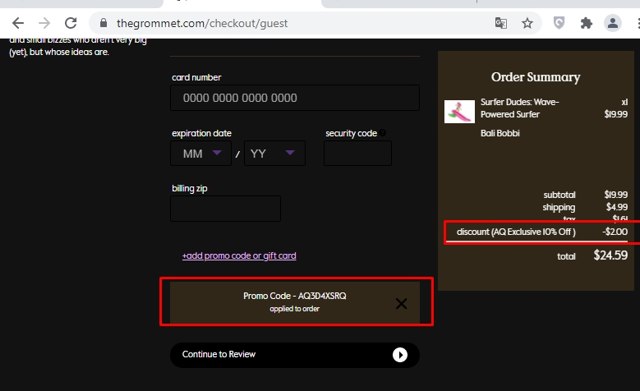
Task: Click the Order Summary heading
Action: point(536,77)
